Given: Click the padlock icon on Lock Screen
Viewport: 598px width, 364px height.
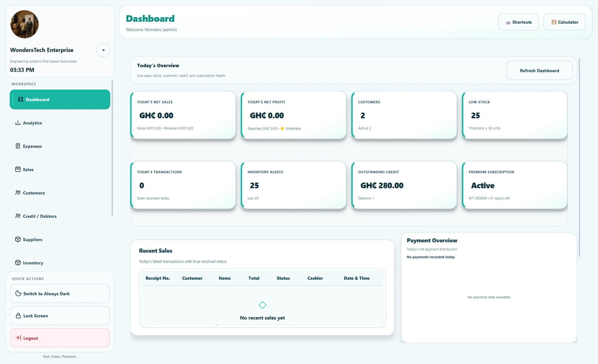Looking at the screenshot, I should pyautogui.click(x=18, y=315).
